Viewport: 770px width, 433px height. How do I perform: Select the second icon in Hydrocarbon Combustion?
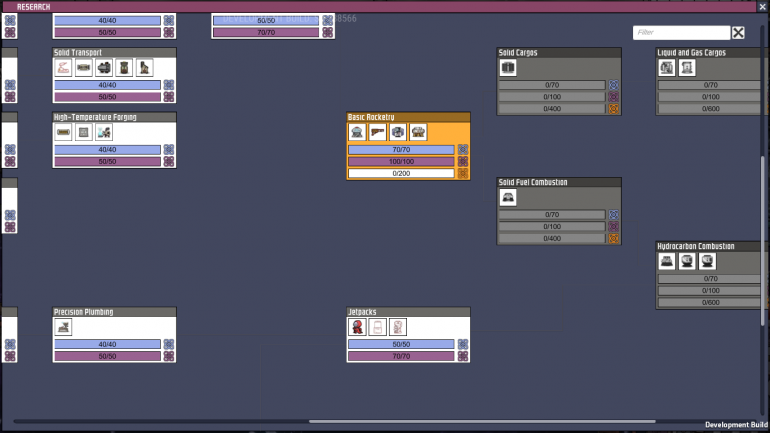[x=687, y=261]
